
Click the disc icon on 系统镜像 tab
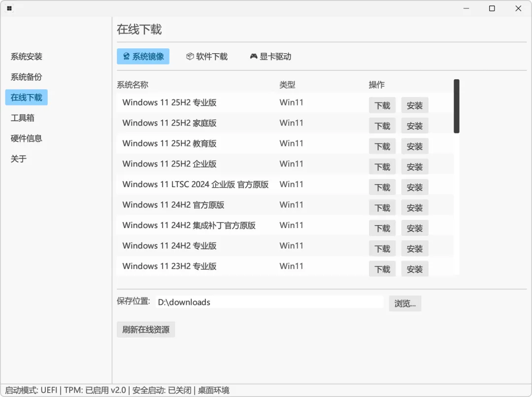(x=126, y=56)
